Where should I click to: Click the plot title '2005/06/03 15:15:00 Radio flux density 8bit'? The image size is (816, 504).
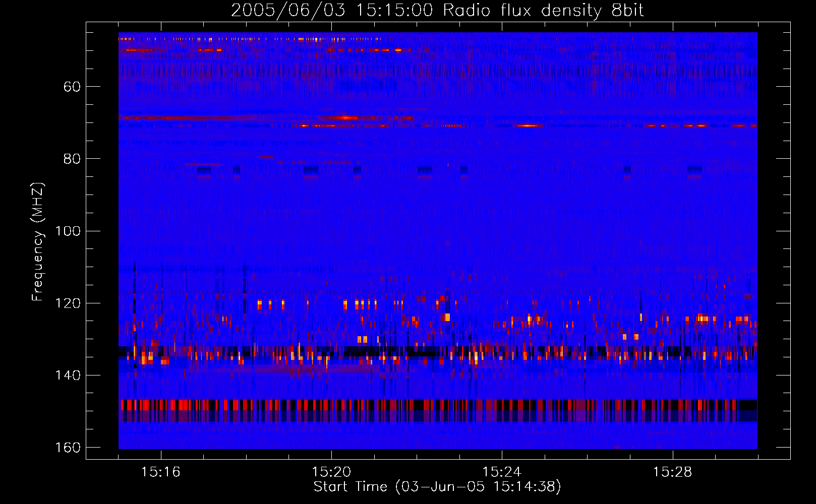pos(438,11)
